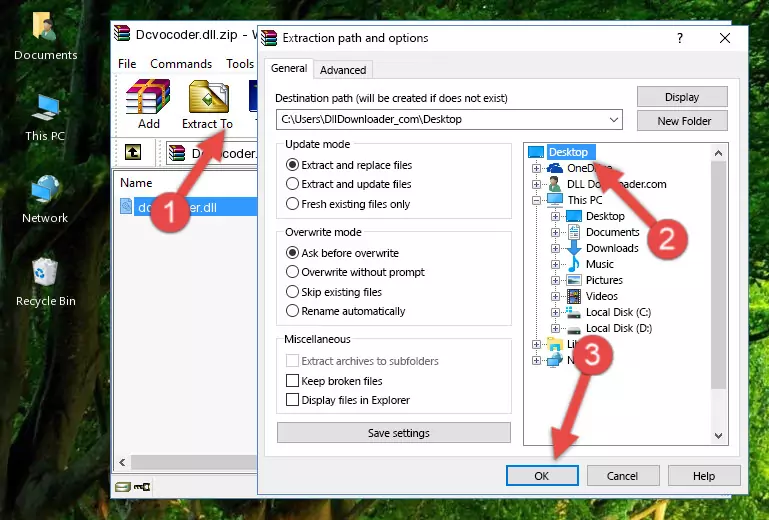The height and width of the screenshot is (520, 769).
Task: Click folder tree scrollbar up arrow
Action: pos(718,153)
